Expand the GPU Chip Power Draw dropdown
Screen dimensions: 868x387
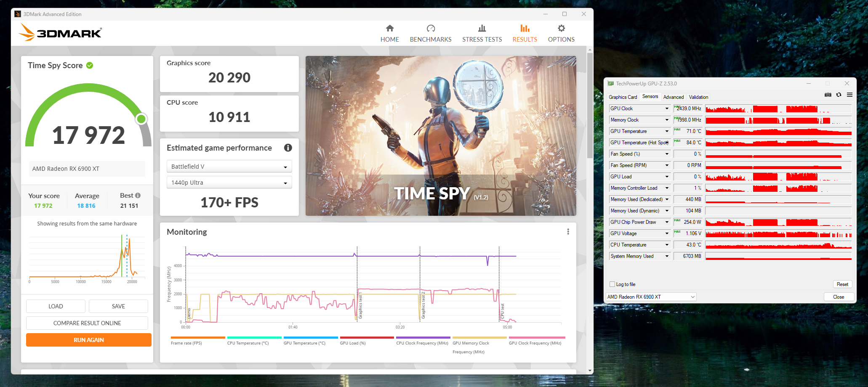667,222
